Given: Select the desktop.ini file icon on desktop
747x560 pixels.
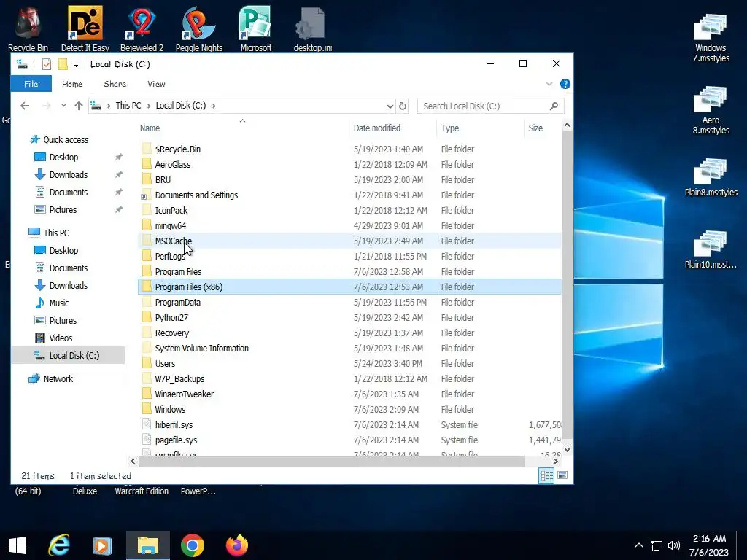Looking at the screenshot, I should (312, 28).
